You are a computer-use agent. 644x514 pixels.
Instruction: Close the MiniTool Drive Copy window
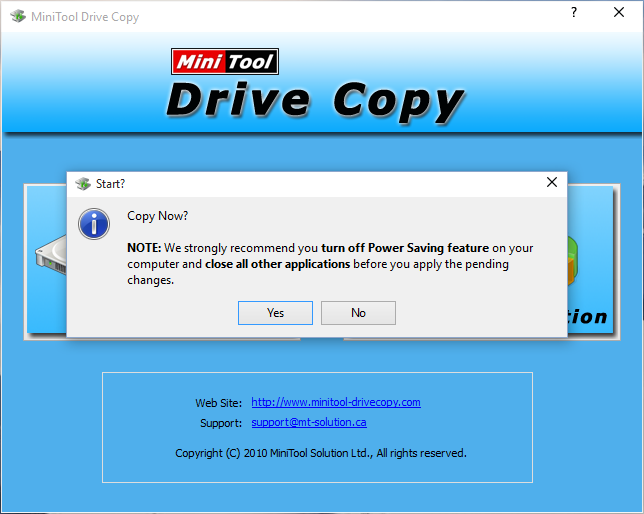[x=619, y=12]
